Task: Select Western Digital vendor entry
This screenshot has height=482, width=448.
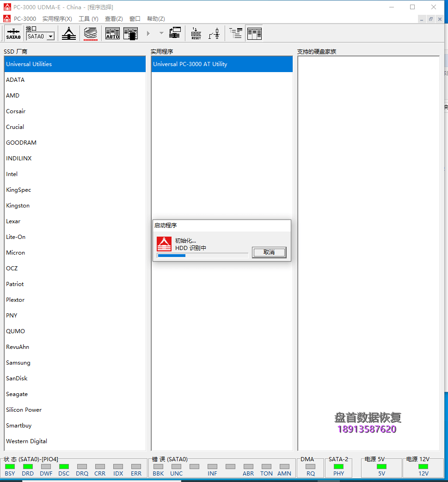Action: (75, 441)
